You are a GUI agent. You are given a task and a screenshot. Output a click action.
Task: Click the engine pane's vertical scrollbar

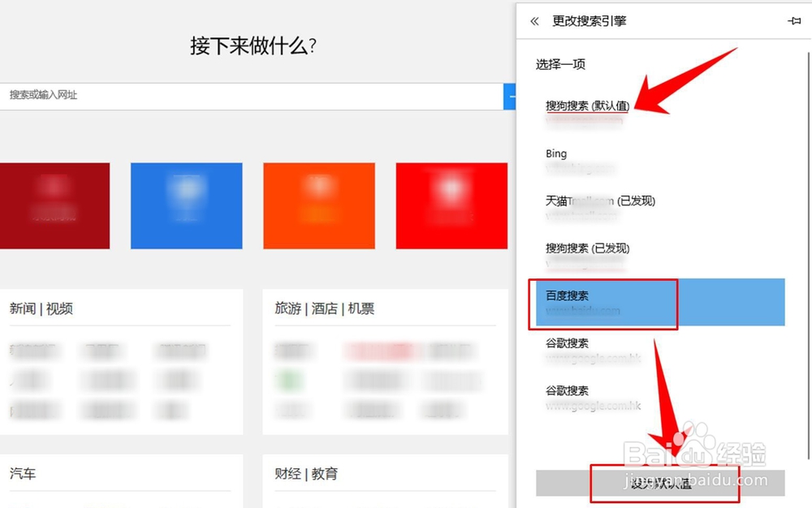point(809,255)
